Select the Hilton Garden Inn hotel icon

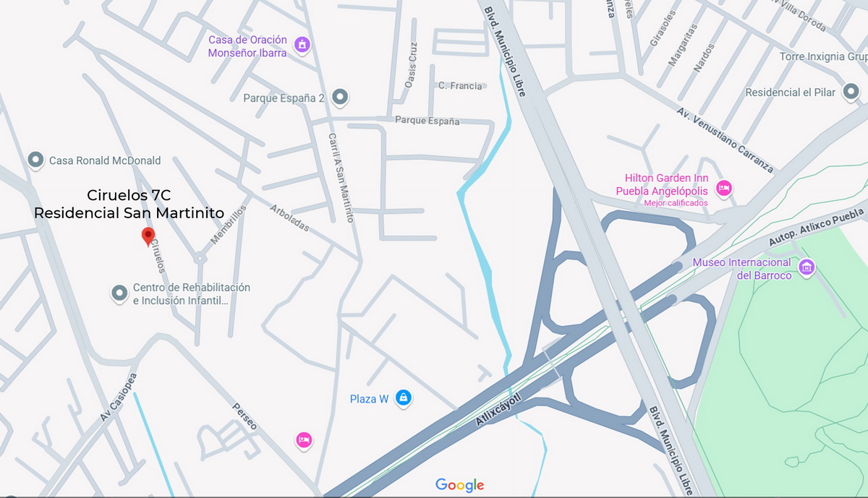(723, 189)
